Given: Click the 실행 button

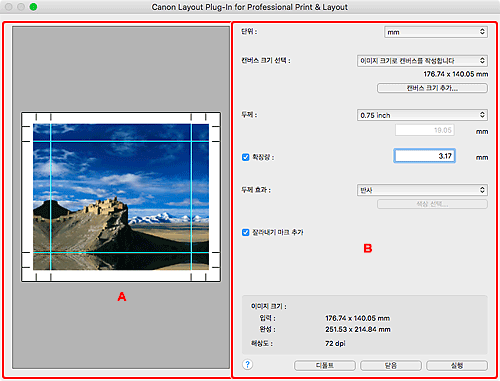Looking at the screenshot, I should pyautogui.click(x=457, y=366).
